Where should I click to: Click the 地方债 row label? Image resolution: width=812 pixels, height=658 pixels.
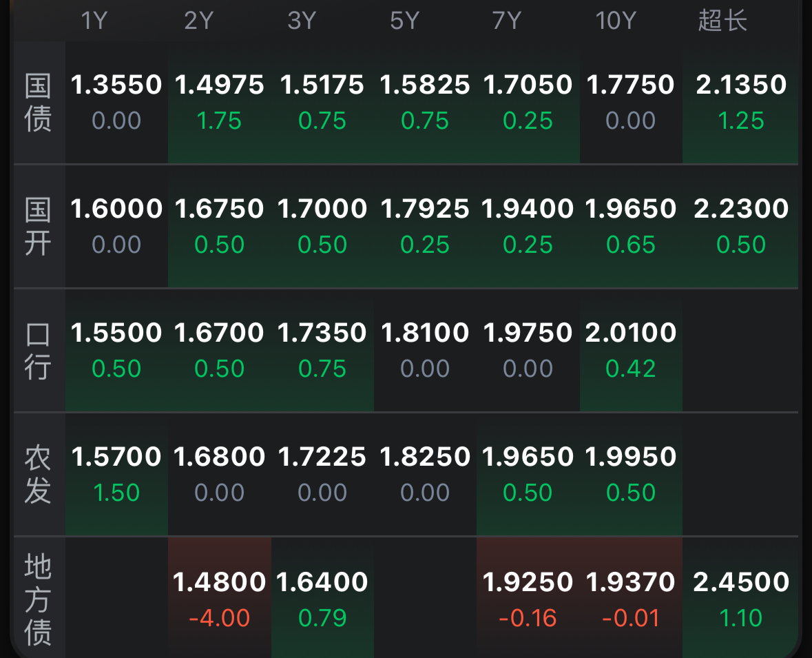pyautogui.click(x=38, y=599)
